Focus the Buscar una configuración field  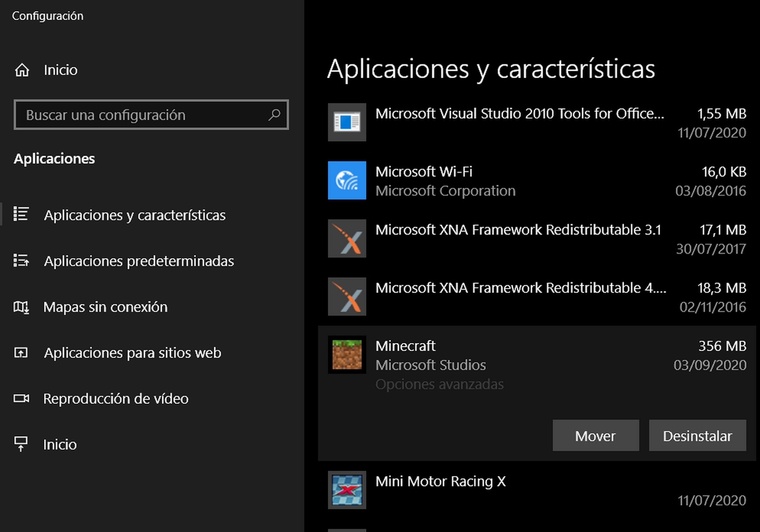tap(151, 115)
